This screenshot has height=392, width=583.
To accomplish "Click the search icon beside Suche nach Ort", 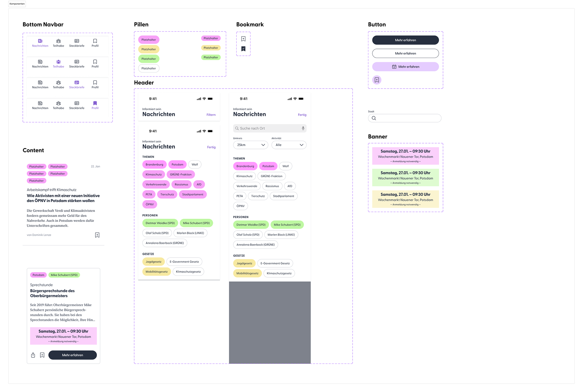I will click(x=237, y=128).
